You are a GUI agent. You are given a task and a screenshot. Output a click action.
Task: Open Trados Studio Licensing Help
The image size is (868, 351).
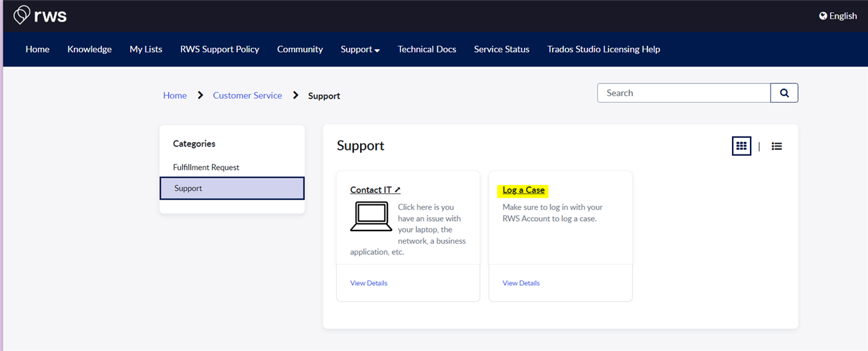(x=603, y=49)
